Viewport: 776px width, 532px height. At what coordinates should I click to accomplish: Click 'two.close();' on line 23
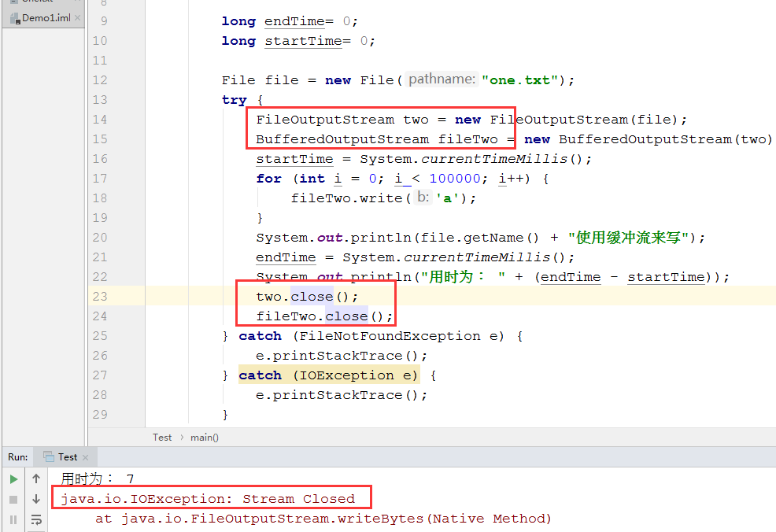point(307,297)
